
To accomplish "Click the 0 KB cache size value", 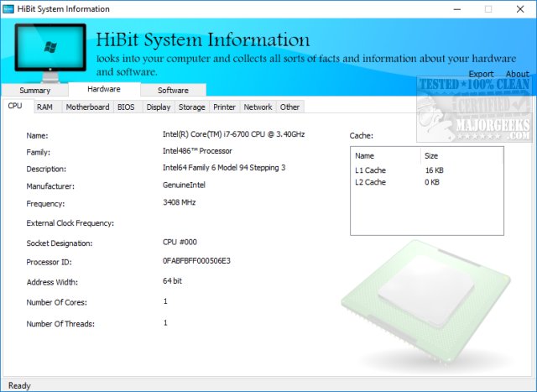I will tap(432, 182).
